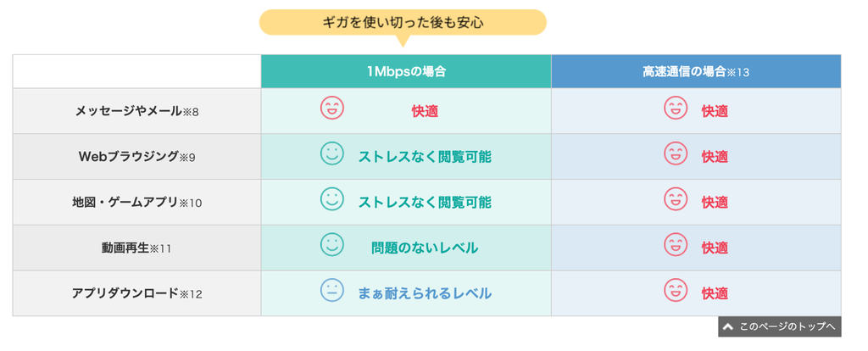Click the アプリダウンロード row label
Screen dimensions: 868x351
pyautogui.click(x=136, y=293)
